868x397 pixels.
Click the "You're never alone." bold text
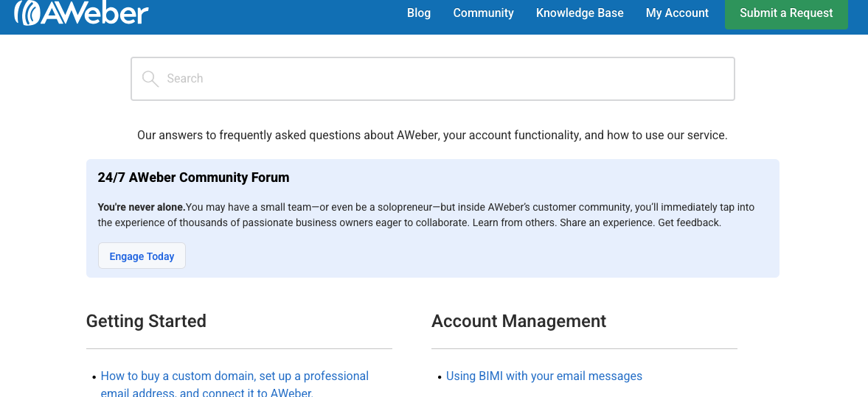point(142,208)
